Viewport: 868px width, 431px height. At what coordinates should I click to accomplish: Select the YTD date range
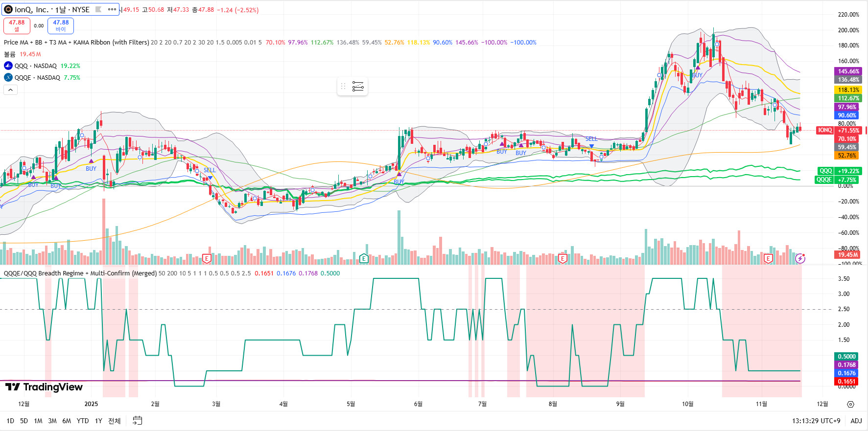coord(83,421)
